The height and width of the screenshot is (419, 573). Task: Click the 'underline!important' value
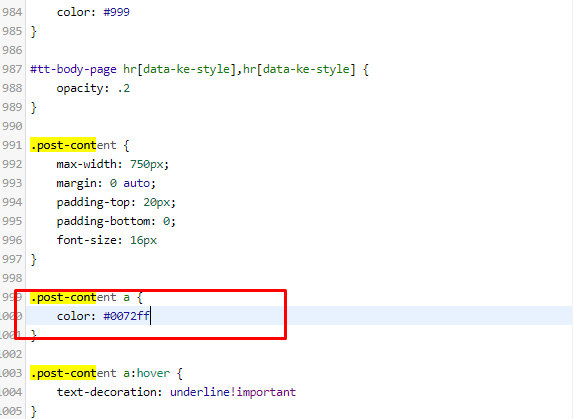point(233,392)
